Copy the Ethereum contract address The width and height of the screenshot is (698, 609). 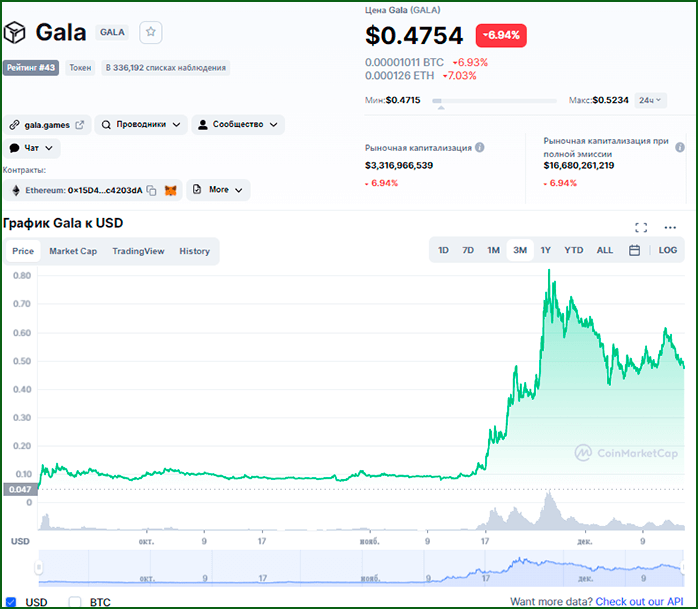[151, 191]
